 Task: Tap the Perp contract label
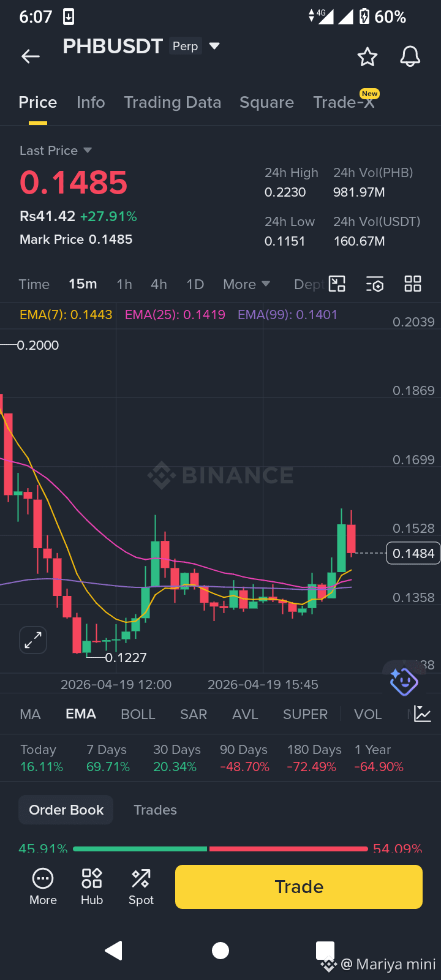click(x=186, y=46)
